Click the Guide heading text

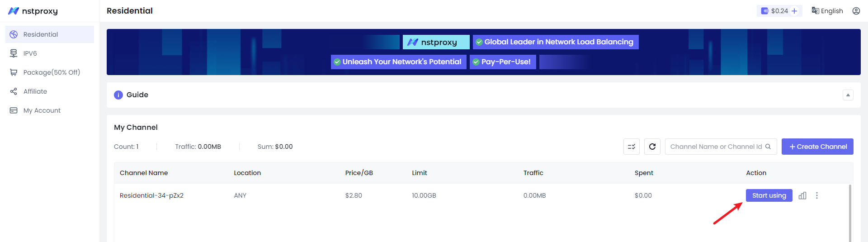(137, 95)
